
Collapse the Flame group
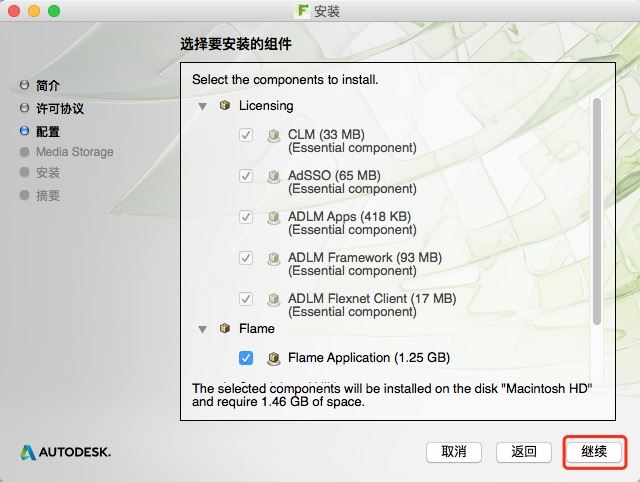point(202,329)
